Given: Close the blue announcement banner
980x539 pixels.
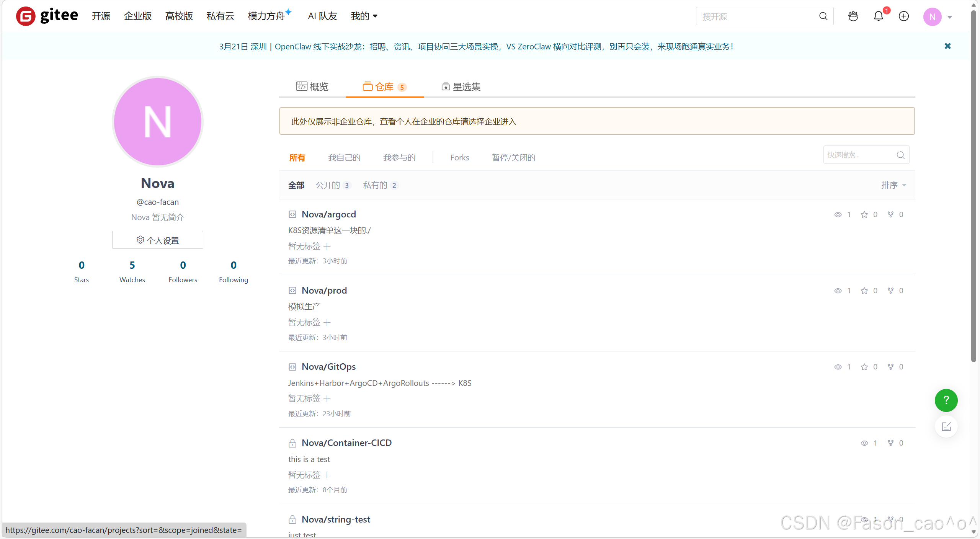Looking at the screenshot, I should (947, 46).
